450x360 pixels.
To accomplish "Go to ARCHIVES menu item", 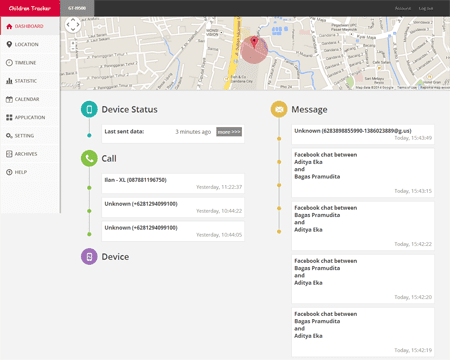I will 26,154.
